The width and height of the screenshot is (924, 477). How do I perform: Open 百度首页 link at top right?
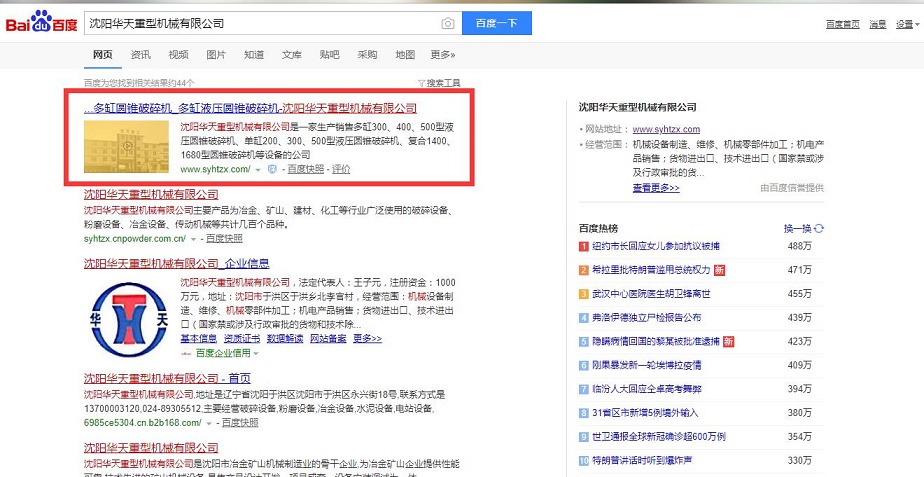pyautogui.click(x=842, y=24)
